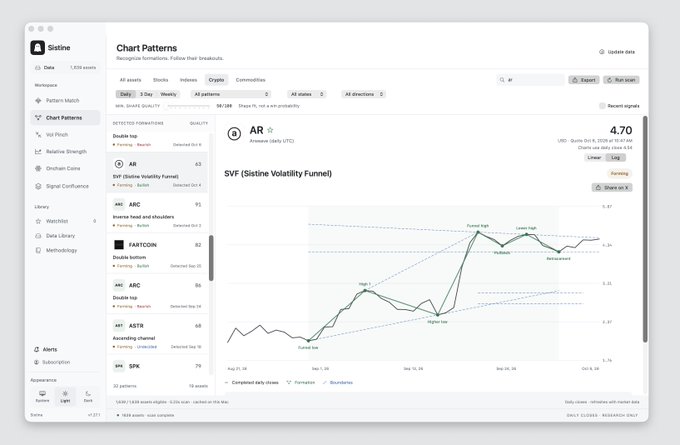
Task: Toggle Recent signals checkbox
Action: (x=602, y=106)
